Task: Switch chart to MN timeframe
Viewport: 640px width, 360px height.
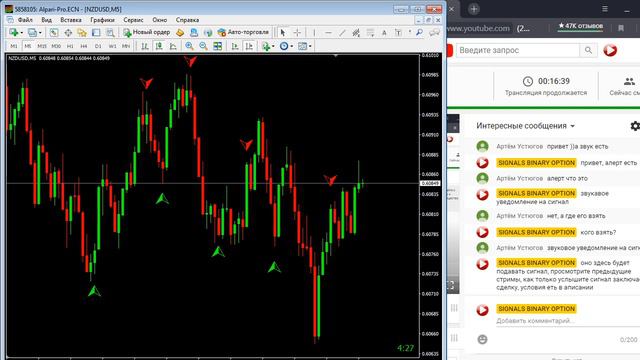Action: pos(126,46)
